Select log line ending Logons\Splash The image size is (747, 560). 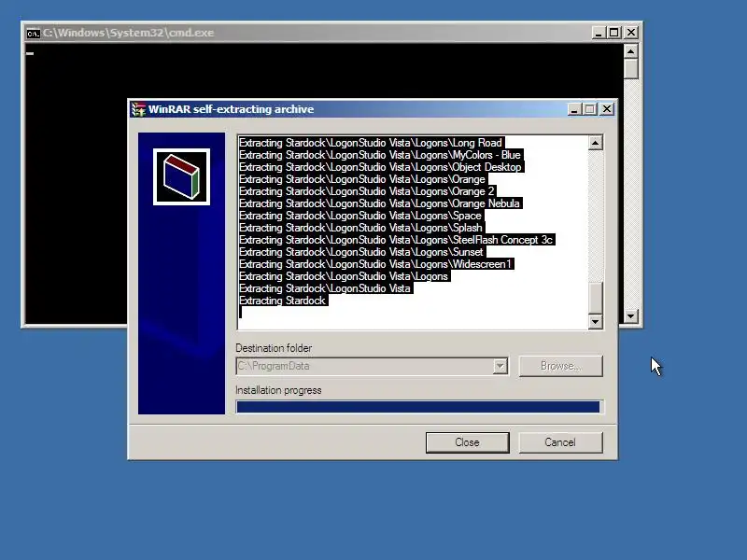coord(361,228)
